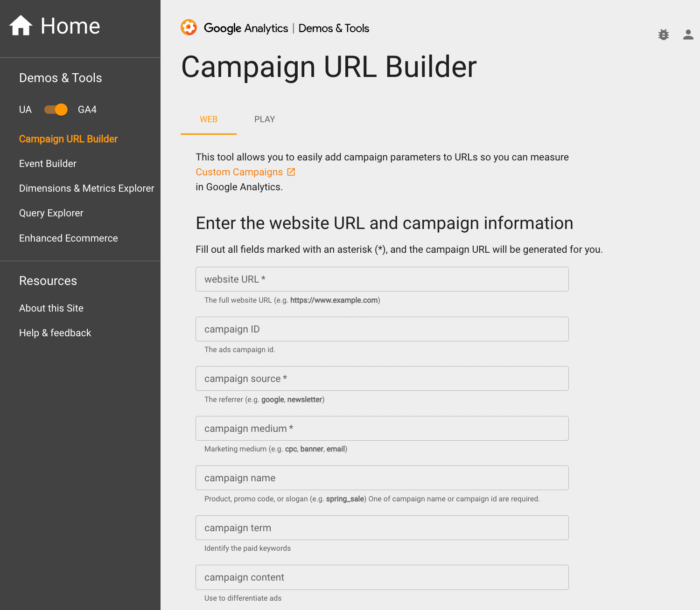Follow the Custom Campaigns link
This screenshot has height=610, width=700.
click(239, 172)
